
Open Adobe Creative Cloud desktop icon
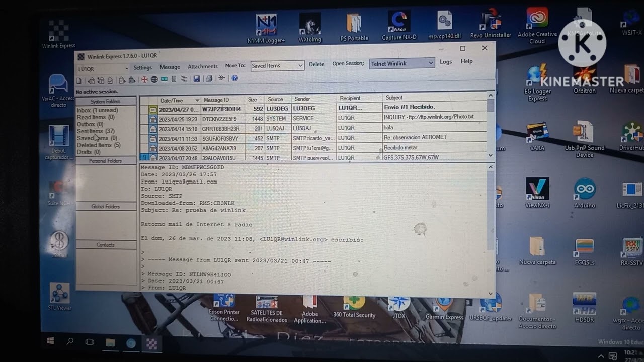click(x=537, y=25)
